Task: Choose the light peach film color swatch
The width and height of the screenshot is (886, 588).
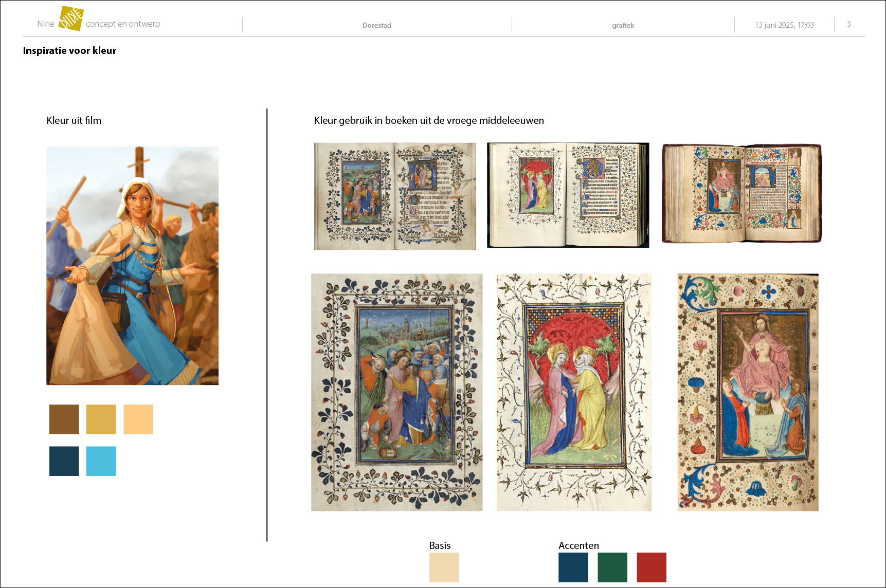Action: (x=138, y=419)
